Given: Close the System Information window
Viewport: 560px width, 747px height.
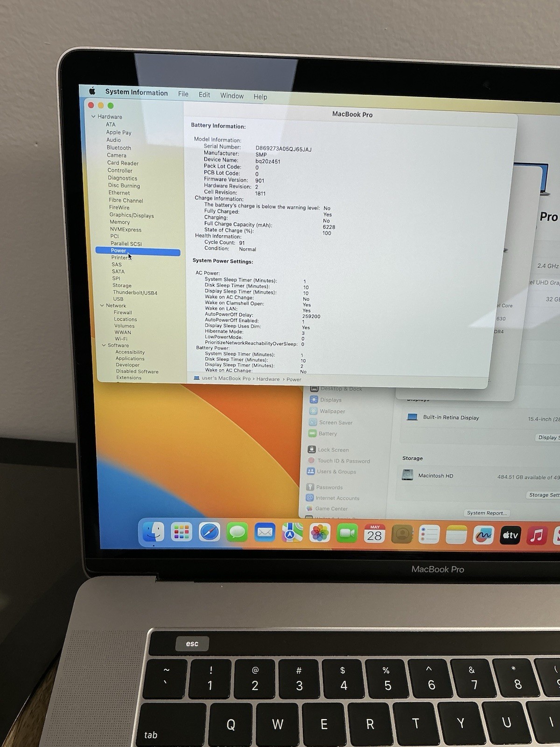Looking at the screenshot, I should click(x=91, y=105).
